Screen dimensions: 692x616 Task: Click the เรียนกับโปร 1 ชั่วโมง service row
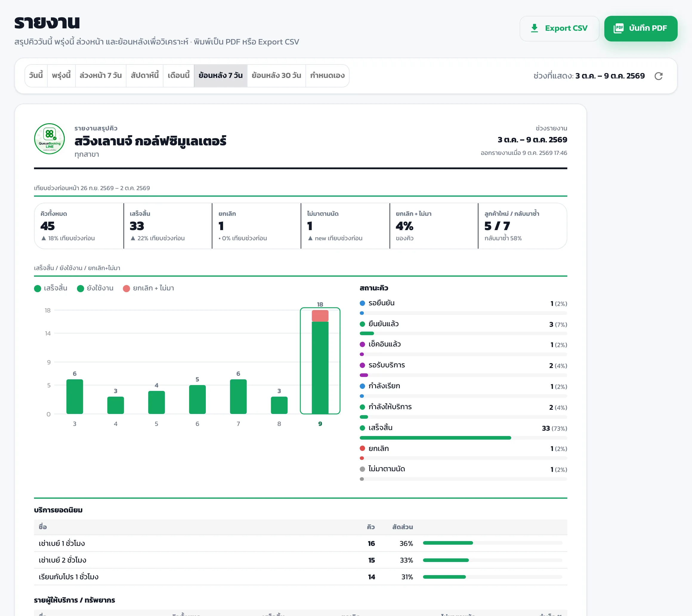point(300,576)
